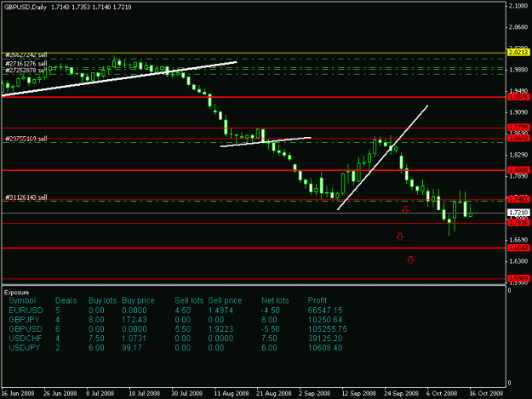Click the EURUSD profit value 66547.15
The image size is (532, 399).
pos(325,311)
